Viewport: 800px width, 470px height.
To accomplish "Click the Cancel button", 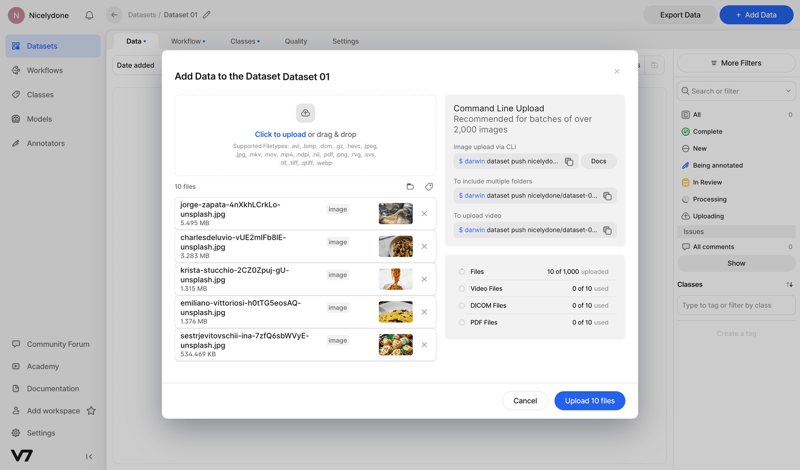I will click(x=525, y=401).
